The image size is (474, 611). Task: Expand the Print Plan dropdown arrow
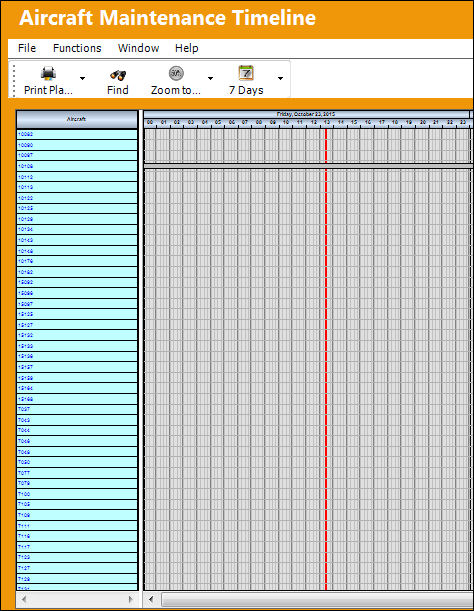pos(82,79)
